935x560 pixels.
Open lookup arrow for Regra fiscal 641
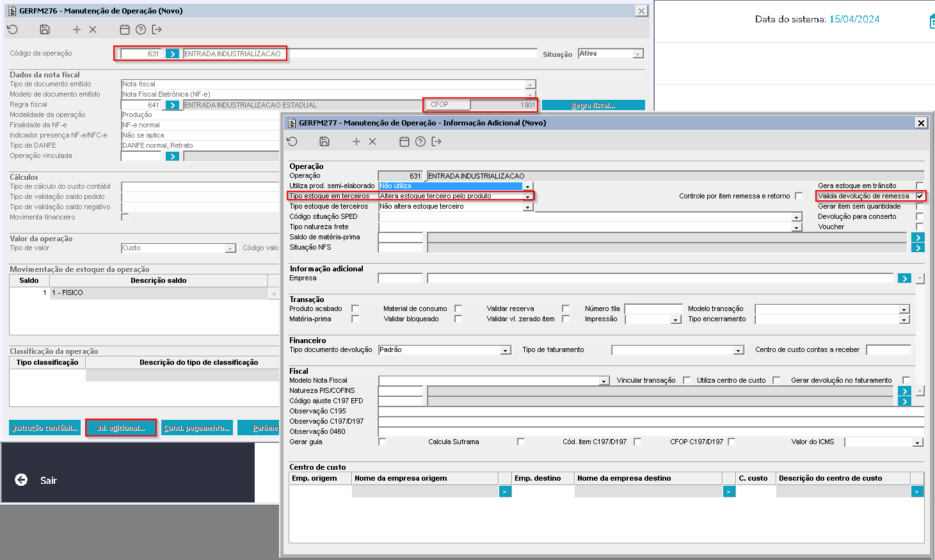tap(172, 105)
